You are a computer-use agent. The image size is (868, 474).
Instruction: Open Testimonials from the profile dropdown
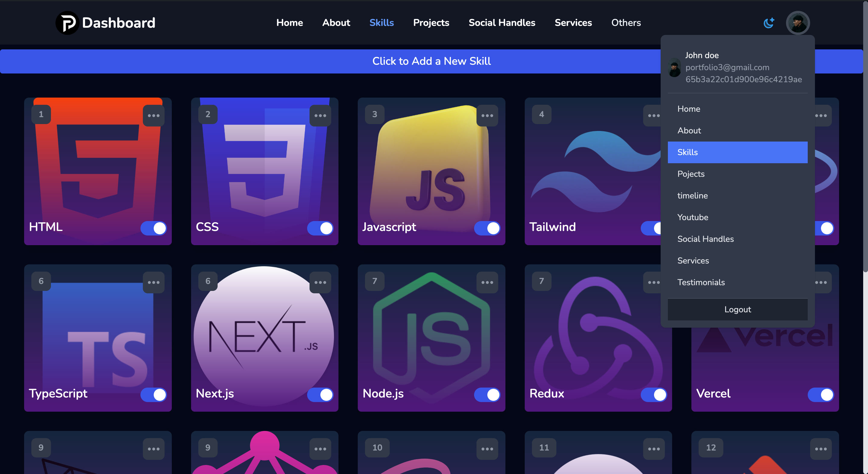(x=737, y=282)
